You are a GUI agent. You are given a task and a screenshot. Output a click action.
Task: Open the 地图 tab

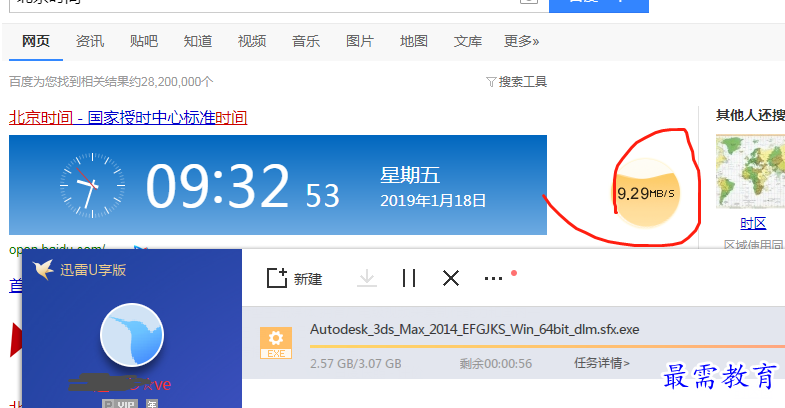tap(414, 41)
